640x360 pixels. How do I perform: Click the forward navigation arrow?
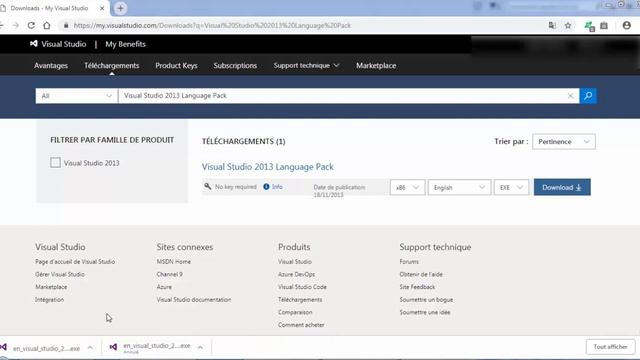pos(16,25)
